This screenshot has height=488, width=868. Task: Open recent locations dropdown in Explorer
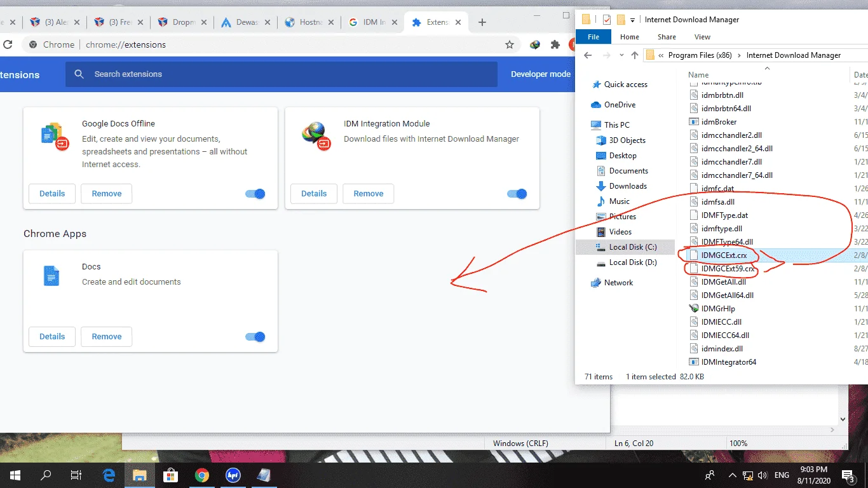[622, 56]
